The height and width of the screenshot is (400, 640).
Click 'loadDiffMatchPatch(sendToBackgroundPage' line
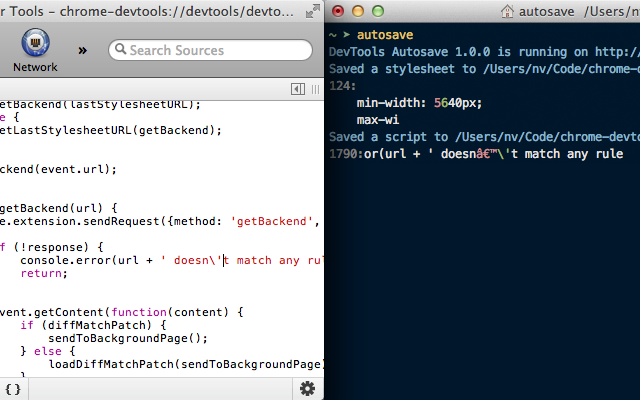coord(186,364)
